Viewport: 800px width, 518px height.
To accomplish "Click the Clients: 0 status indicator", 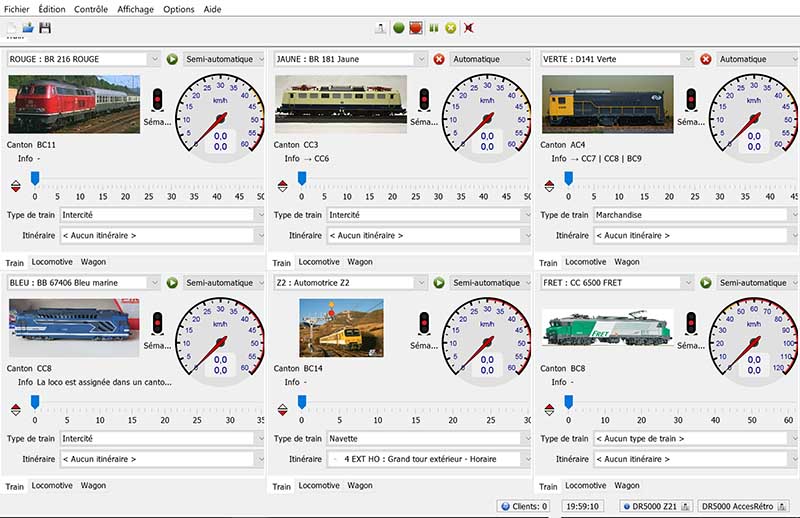I will [523, 507].
